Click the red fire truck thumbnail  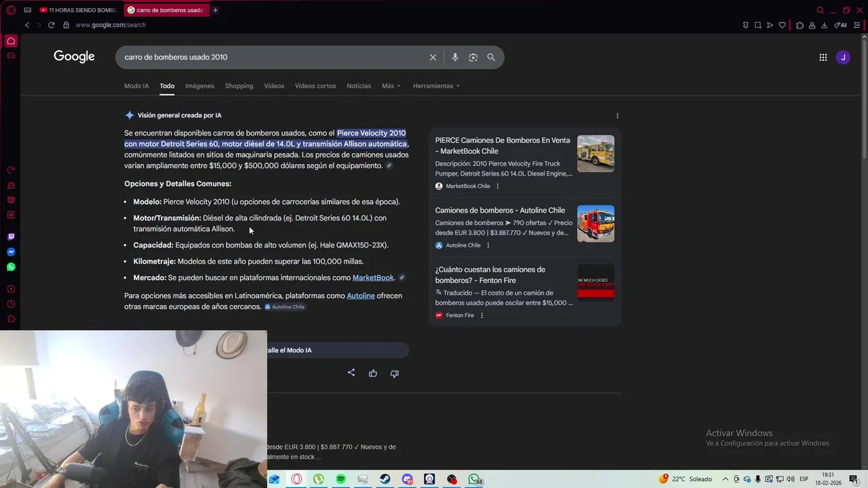[x=595, y=224]
